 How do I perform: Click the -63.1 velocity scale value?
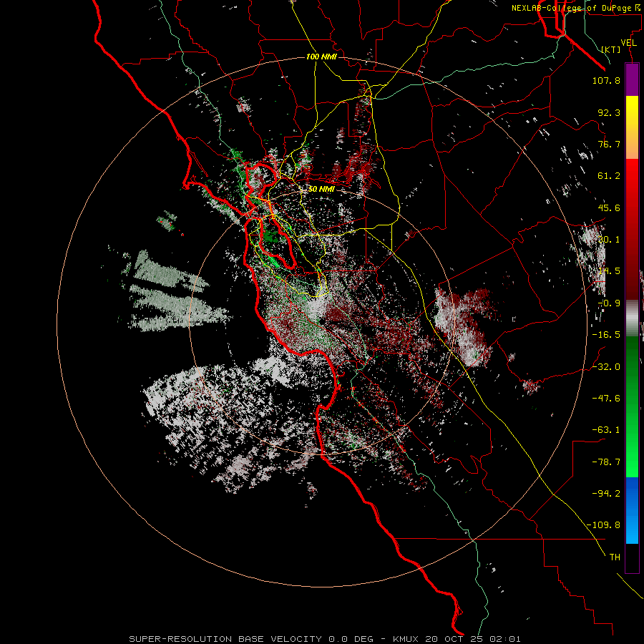[x=606, y=430]
